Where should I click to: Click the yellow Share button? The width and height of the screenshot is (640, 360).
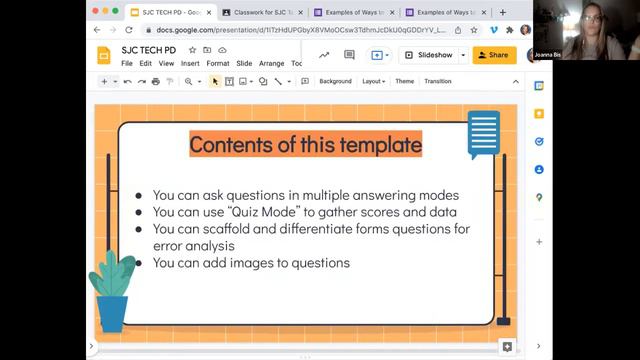coord(494,55)
